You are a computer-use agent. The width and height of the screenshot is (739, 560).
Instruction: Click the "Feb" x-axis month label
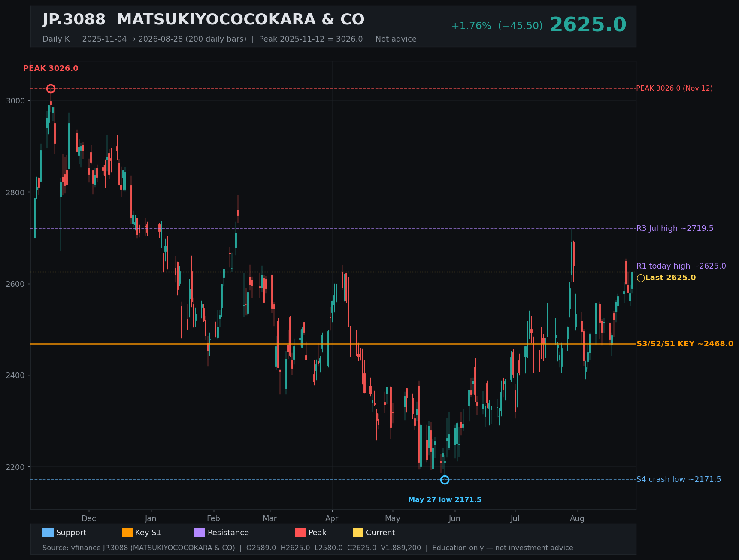[213, 518]
